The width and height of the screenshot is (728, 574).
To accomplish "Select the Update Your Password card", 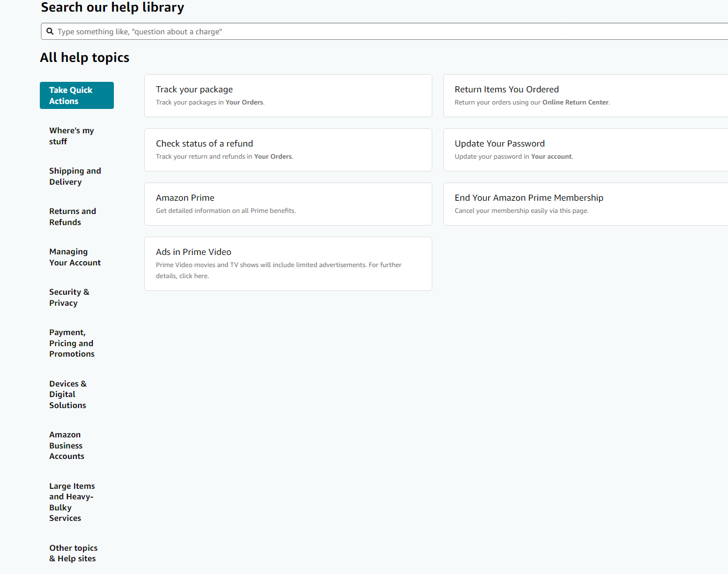I will pyautogui.click(x=585, y=150).
